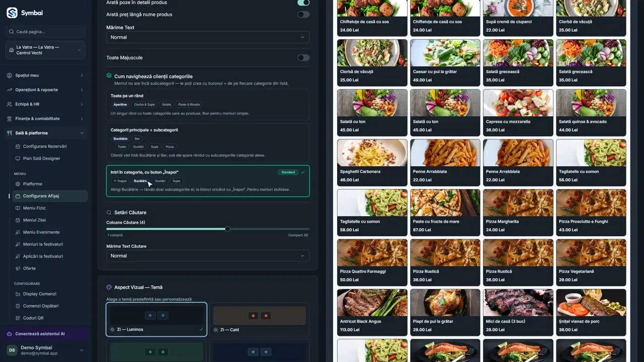Image resolution: width=644 pixels, height=362 pixels.
Task: Click the Platforme globe icon
Action: [18, 184]
